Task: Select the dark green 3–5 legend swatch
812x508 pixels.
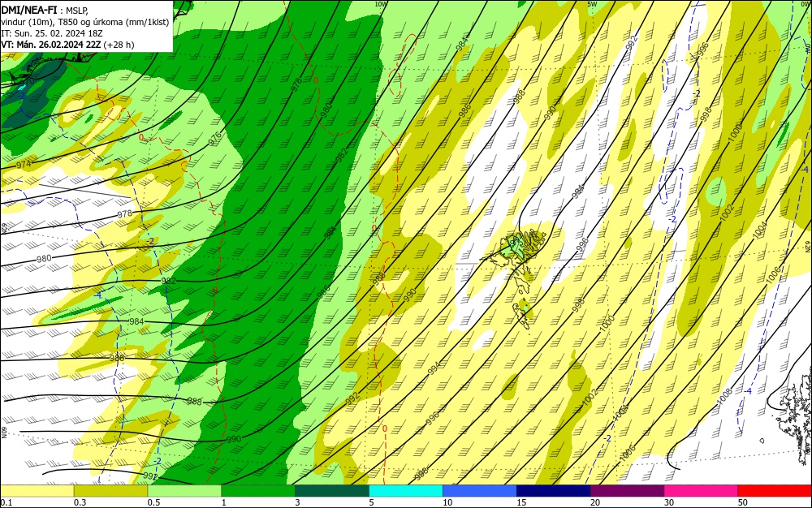Action: pos(332,491)
